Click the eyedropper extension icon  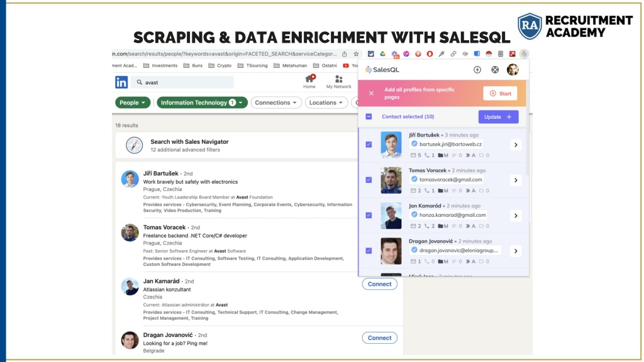441,54
